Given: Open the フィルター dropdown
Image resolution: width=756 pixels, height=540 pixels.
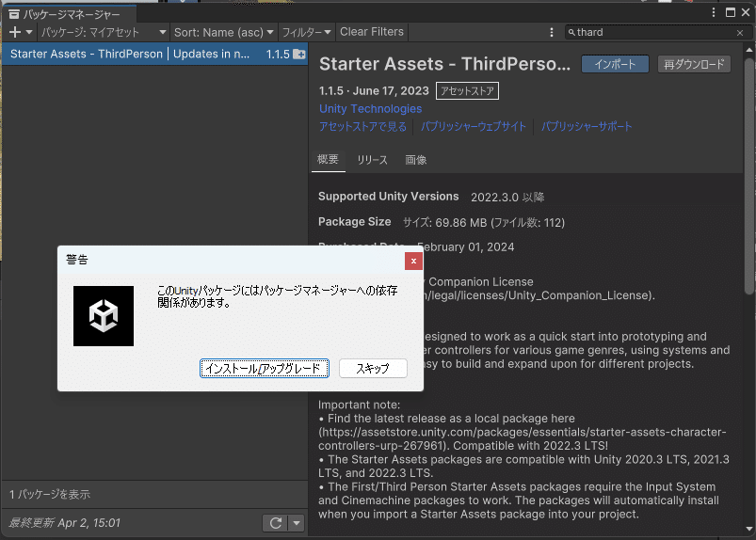Looking at the screenshot, I should coord(306,32).
